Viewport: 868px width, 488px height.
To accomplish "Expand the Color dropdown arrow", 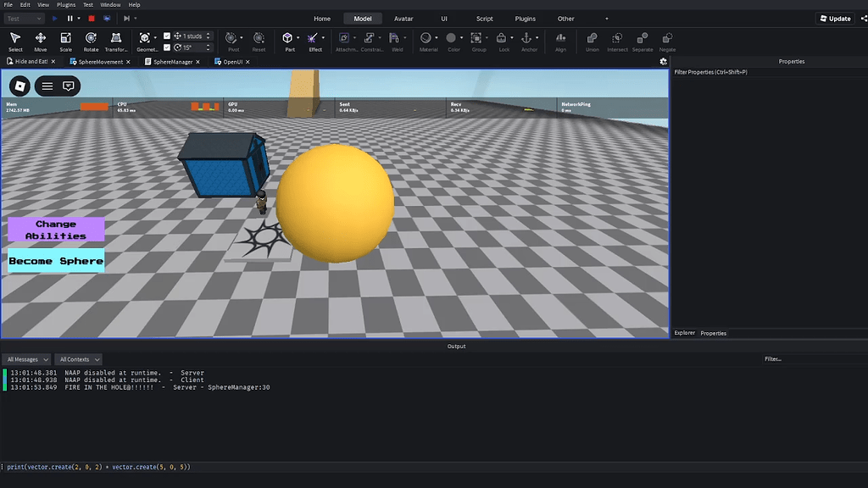I will pyautogui.click(x=462, y=37).
